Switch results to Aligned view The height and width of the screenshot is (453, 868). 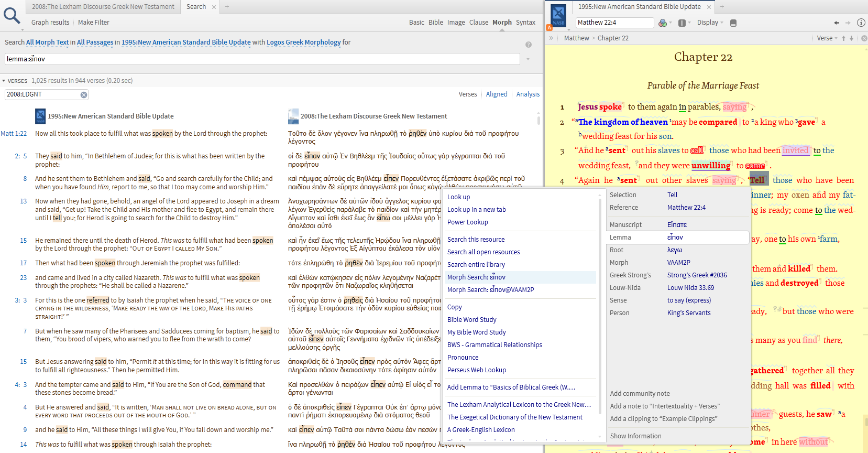pos(497,94)
